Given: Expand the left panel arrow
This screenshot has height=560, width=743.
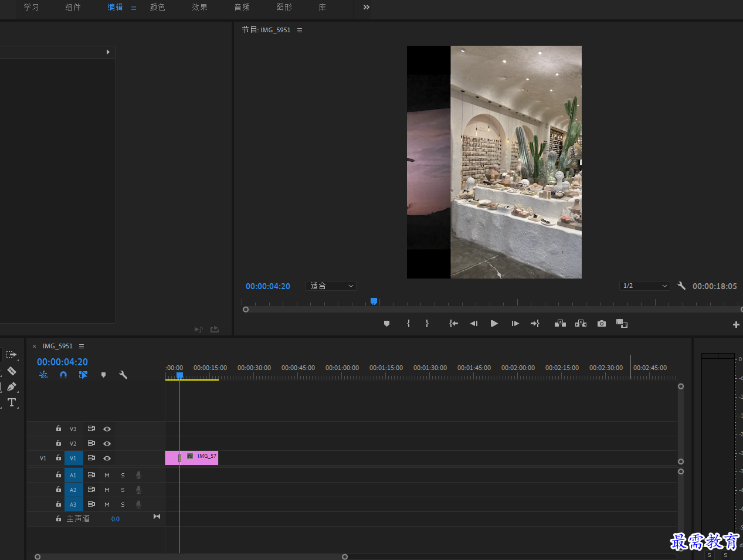Looking at the screenshot, I should tap(108, 52).
